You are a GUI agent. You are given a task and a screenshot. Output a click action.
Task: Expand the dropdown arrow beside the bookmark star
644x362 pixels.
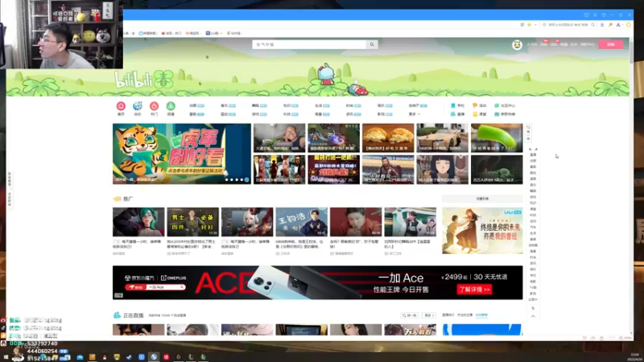(535, 25)
